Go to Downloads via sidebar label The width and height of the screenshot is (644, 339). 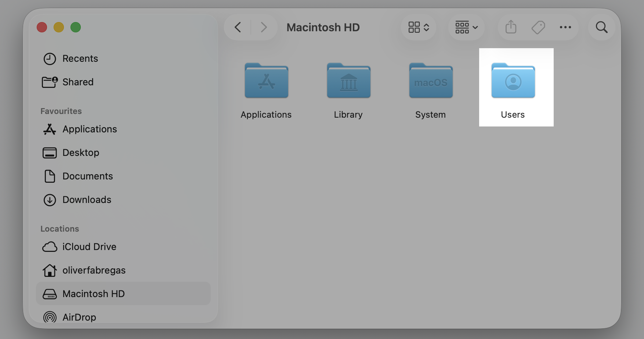(87, 200)
